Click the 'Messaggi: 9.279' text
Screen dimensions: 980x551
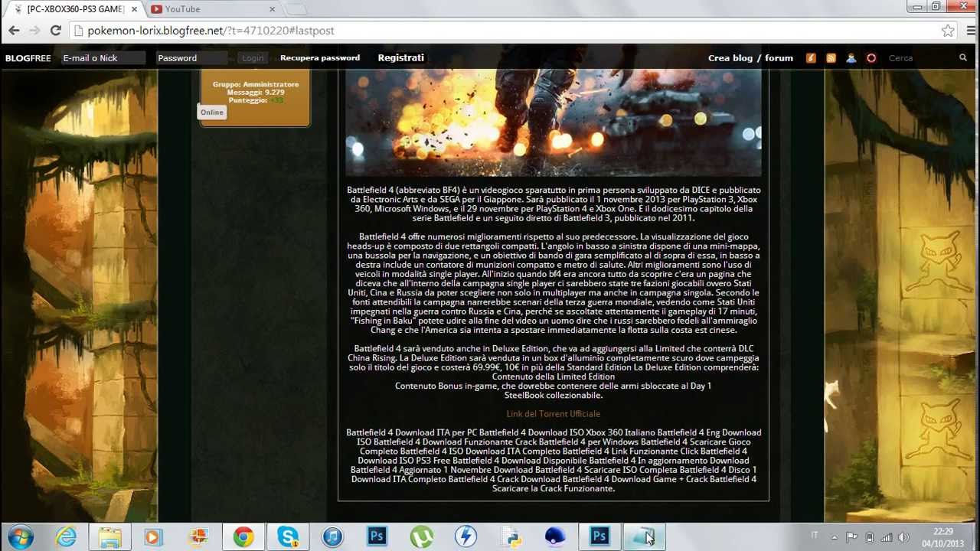point(256,93)
